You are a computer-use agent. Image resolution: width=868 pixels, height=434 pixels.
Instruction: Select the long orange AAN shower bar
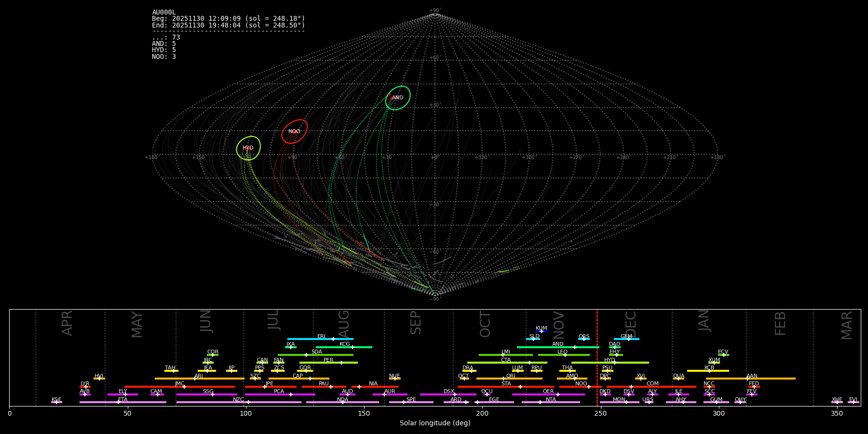click(751, 379)
